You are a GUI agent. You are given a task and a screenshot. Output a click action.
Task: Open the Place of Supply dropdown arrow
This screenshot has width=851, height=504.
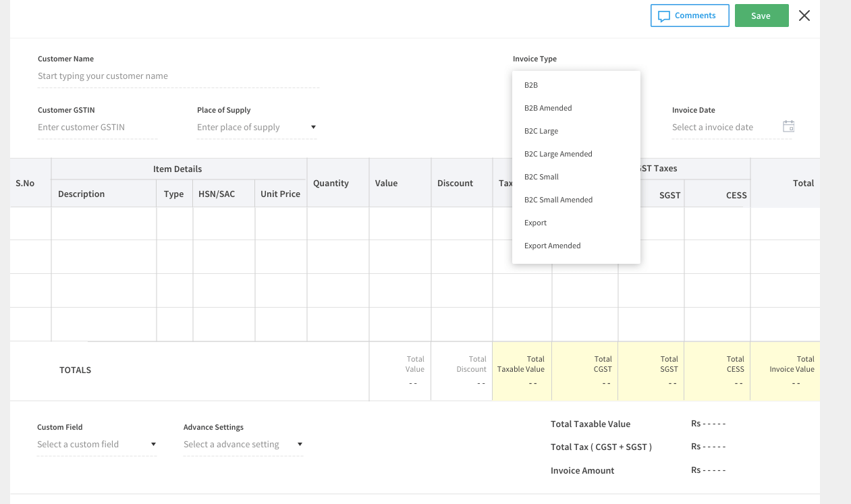tap(312, 127)
